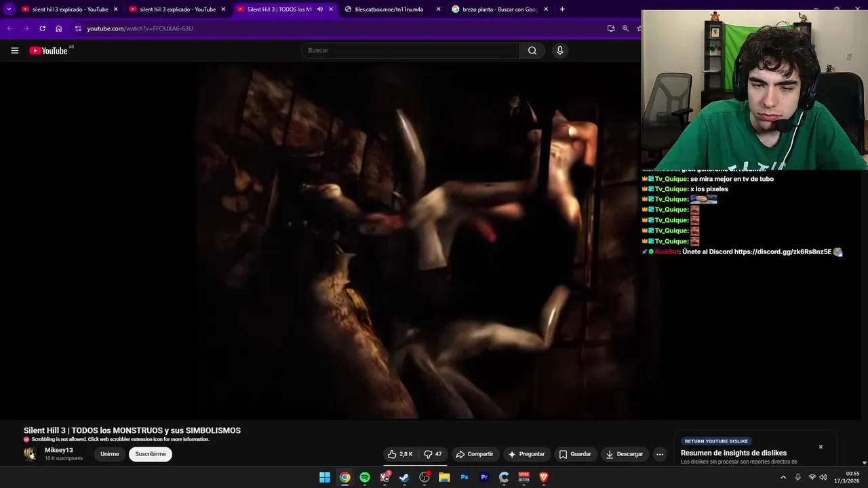Image resolution: width=868 pixels, height=488 pixels.
Task: Click the Descargar download button
Action: click(x=624, y=454)
